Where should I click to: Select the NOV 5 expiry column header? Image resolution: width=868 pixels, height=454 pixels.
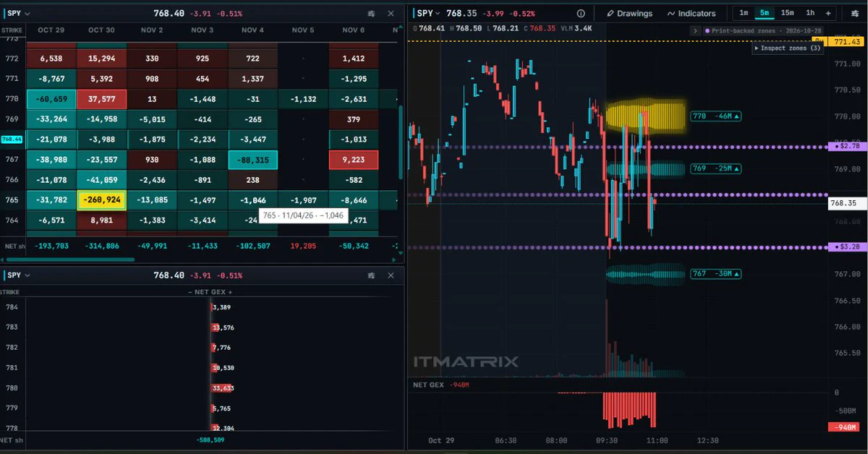pos(303,30)
